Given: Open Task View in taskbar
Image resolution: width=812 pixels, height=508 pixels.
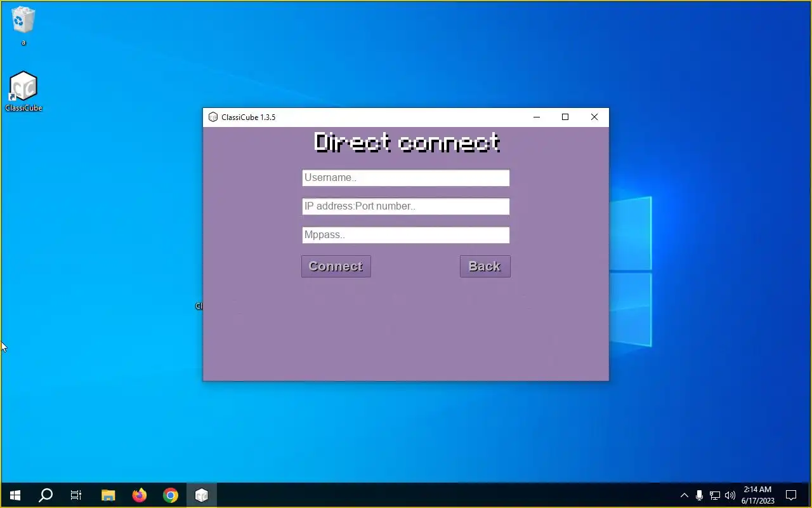Looking at the screenshot, I should [x=76, y=495].
